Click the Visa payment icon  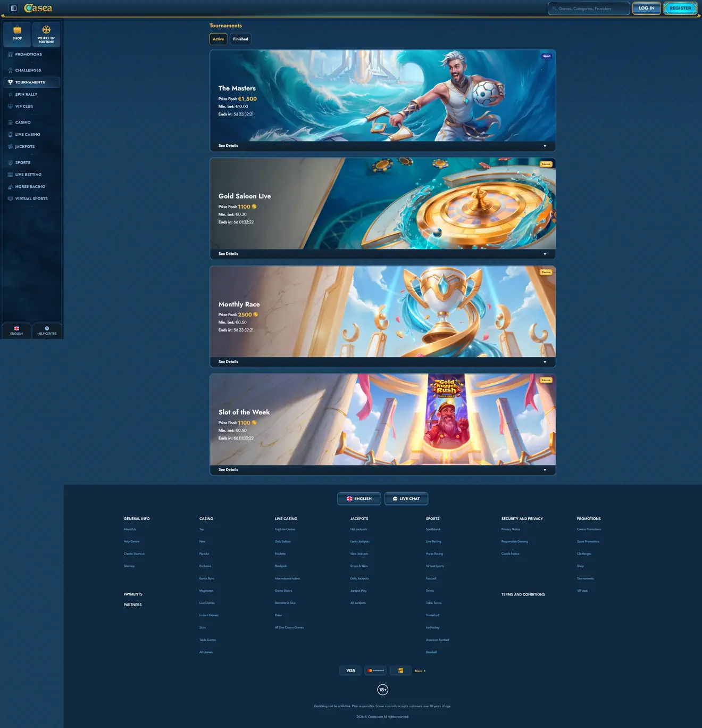click(x=350, y=671)
